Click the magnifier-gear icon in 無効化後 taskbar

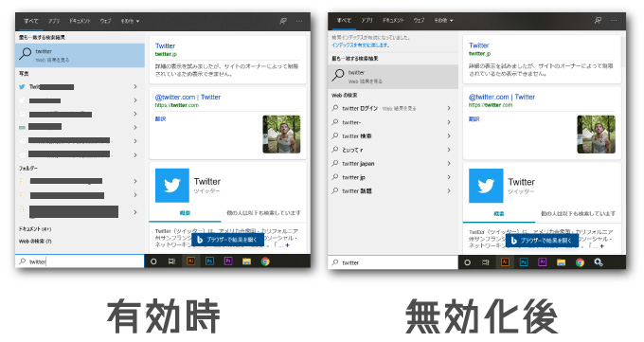coord(599,262)
